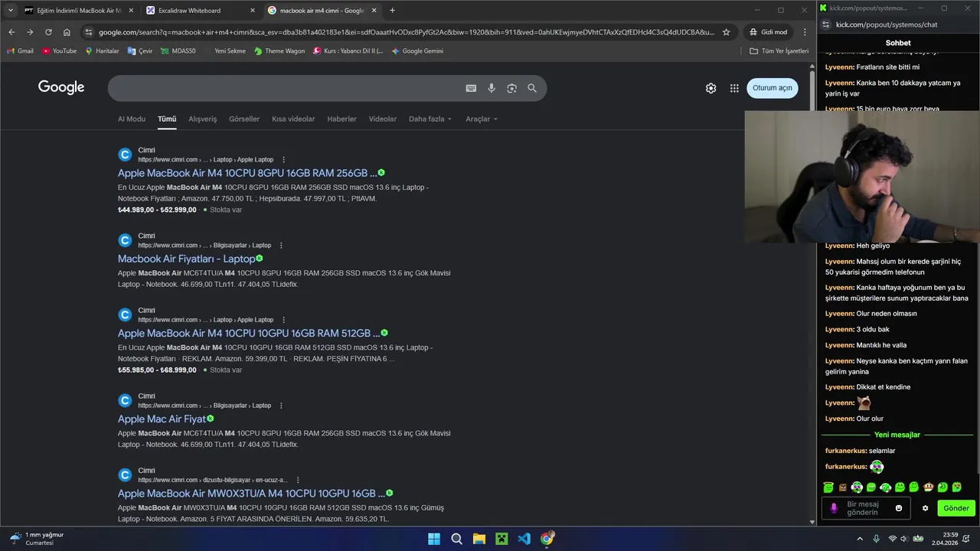Viewport: 980px width, 551px height.
Task: Open Theme Wagon bookmark
Action: 279,51
